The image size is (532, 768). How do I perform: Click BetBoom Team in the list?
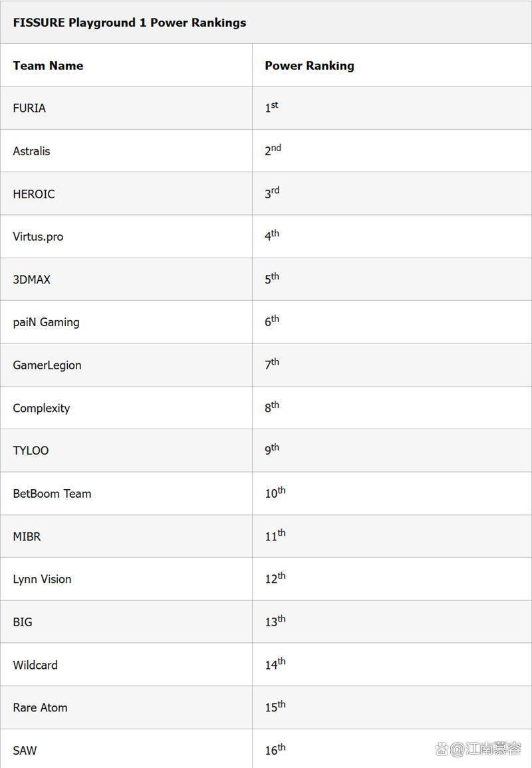pos(52,494)
